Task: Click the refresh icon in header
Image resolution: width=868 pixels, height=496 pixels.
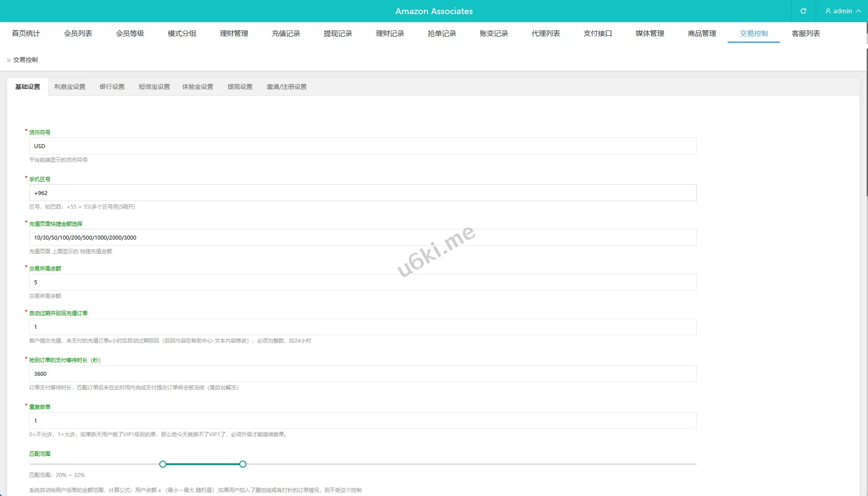Action: (803, 11)
